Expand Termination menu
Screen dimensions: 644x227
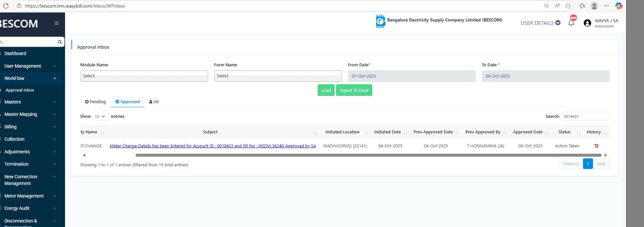30,164
